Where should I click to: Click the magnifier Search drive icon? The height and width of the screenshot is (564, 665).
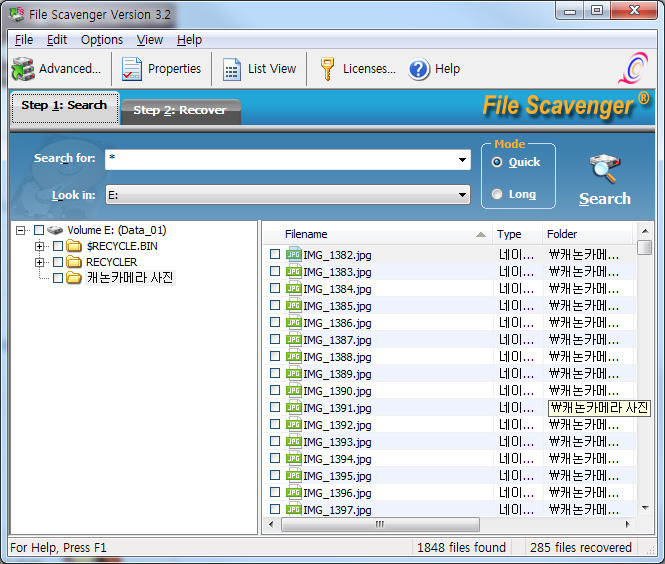click(605, 169)
